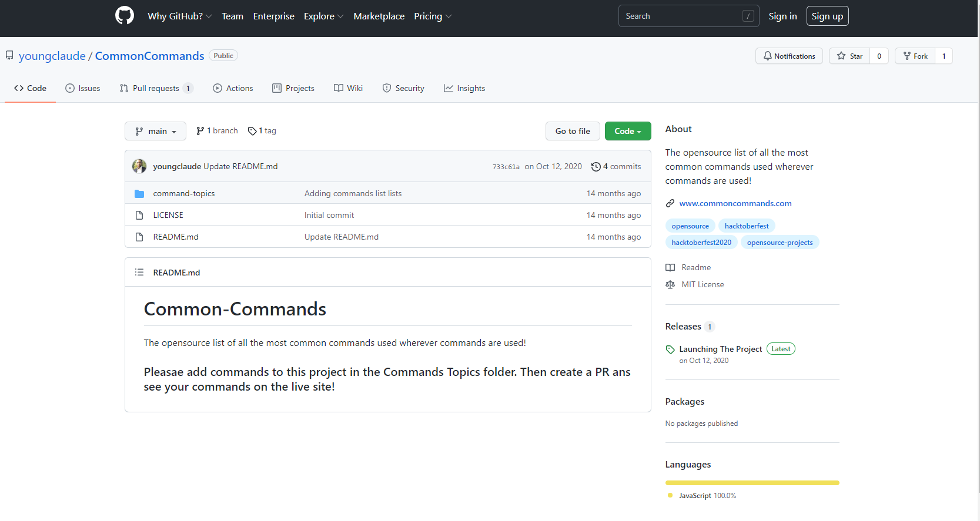Image resolution: width=980 pixels, height=521 pixels.
Task: Click the Notifications bell button
Action: pyautogui.click(x=789, y=56)
